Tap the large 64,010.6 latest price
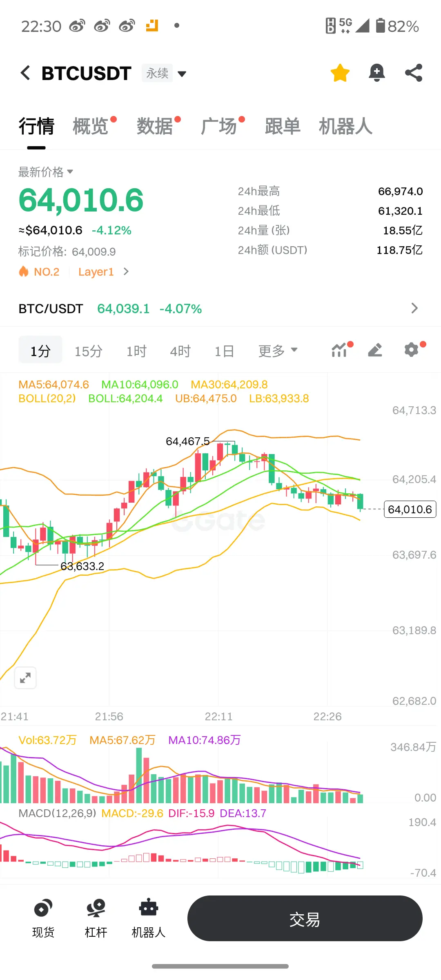Viewport: 441px width, 980px height. point(81,200)
